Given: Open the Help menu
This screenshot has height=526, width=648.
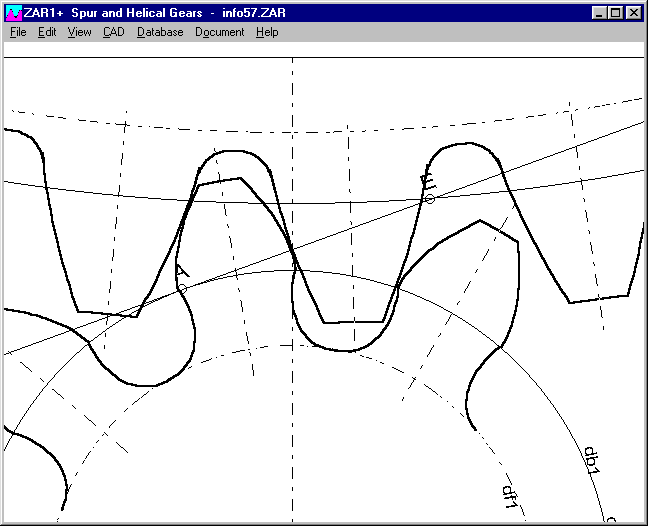Looking at the screenshot, I should [267, 32].
